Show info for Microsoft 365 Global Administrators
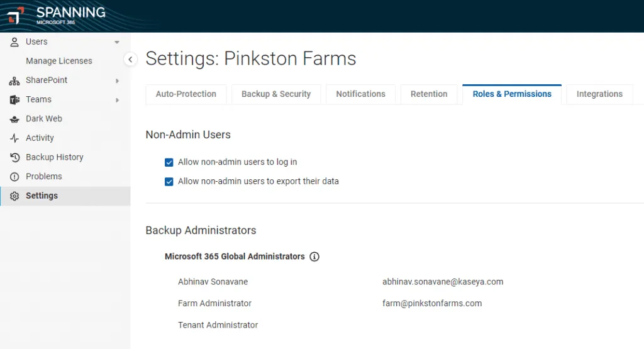This screenshot has width=644, height=349. (x=314, y=257)
